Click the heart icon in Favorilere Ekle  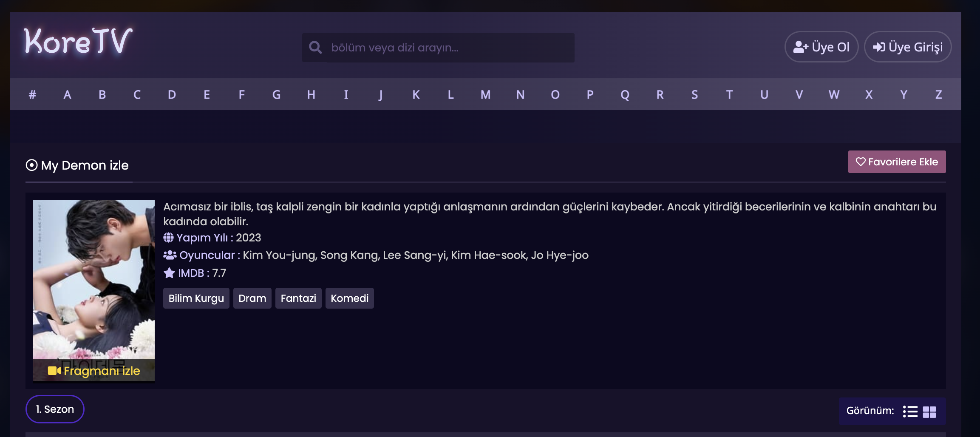coord(861,162)
